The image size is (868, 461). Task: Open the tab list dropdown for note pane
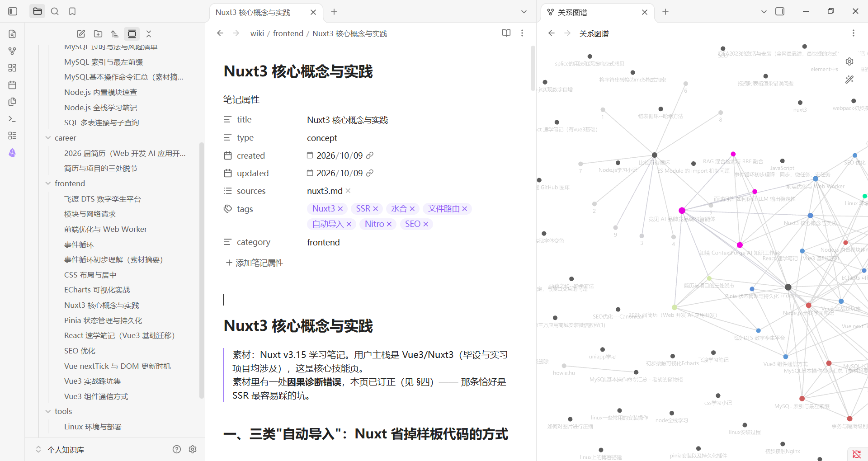pyautogui.click(x=524, y=12)
